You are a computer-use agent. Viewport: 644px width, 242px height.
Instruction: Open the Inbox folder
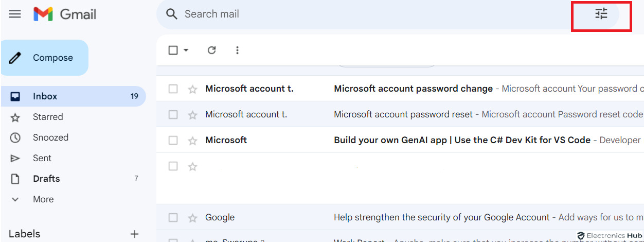coord(74,96)
